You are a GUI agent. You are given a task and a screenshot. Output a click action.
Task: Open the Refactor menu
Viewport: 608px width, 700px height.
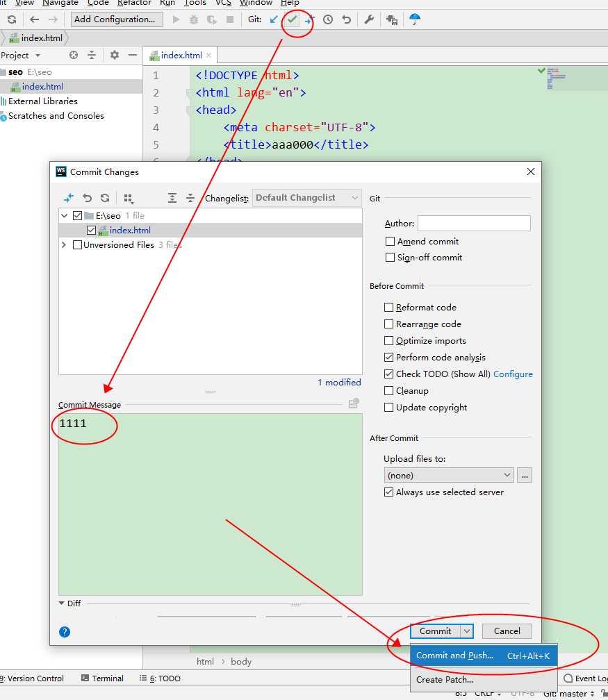134,3
